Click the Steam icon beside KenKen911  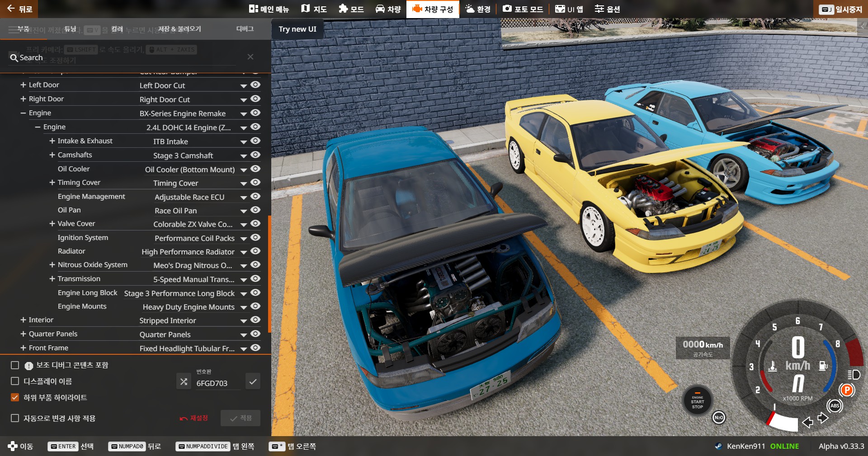(718, 446)
